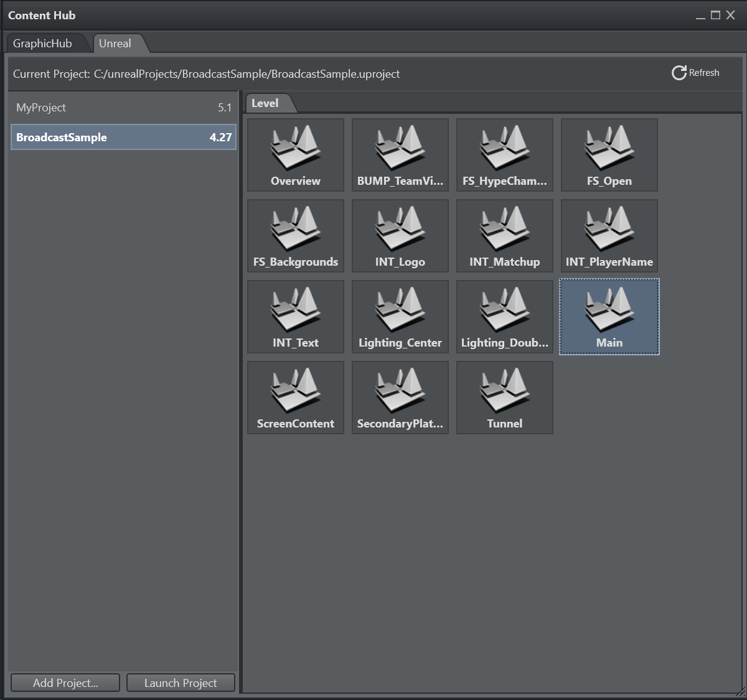Select the FS_HypeCham... level icon
The image size is (747, 700).
point(505,149)
